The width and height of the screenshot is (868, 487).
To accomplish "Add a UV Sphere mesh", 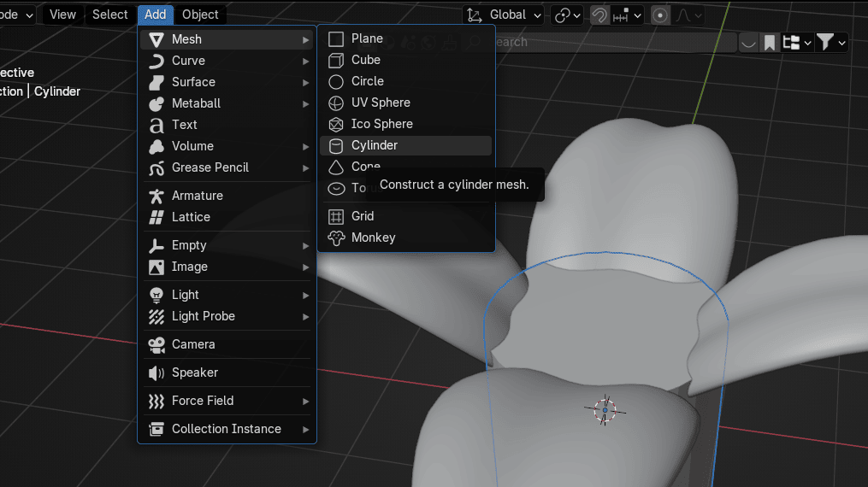I will pyautogui.click(x=380, y=103).
